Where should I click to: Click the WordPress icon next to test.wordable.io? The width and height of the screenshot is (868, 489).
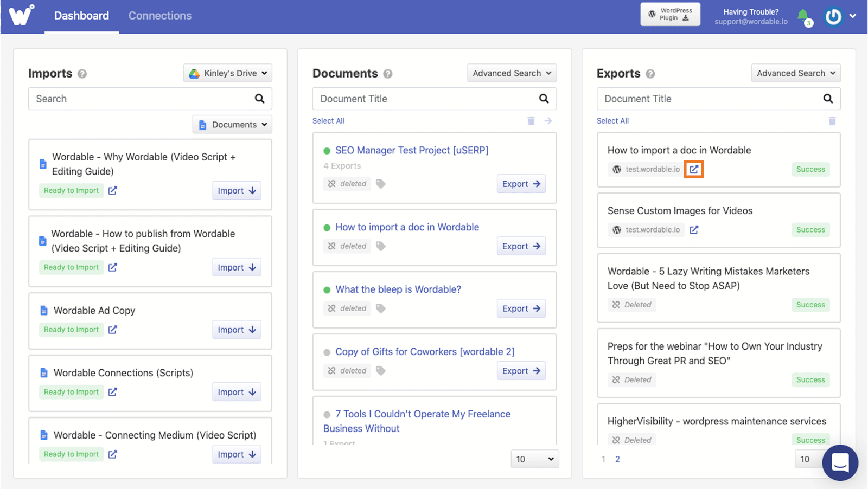click(616, 169)
